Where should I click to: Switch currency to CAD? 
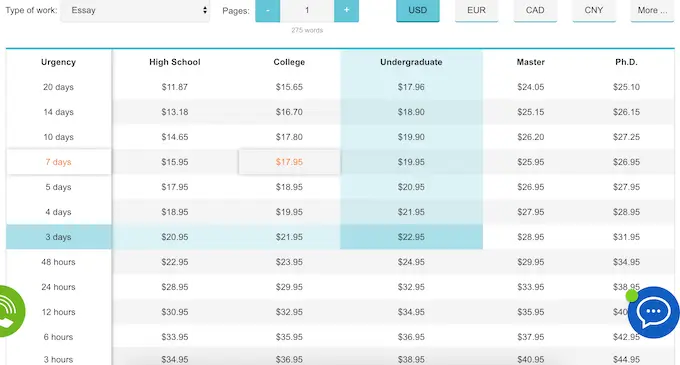pos(535,10)
